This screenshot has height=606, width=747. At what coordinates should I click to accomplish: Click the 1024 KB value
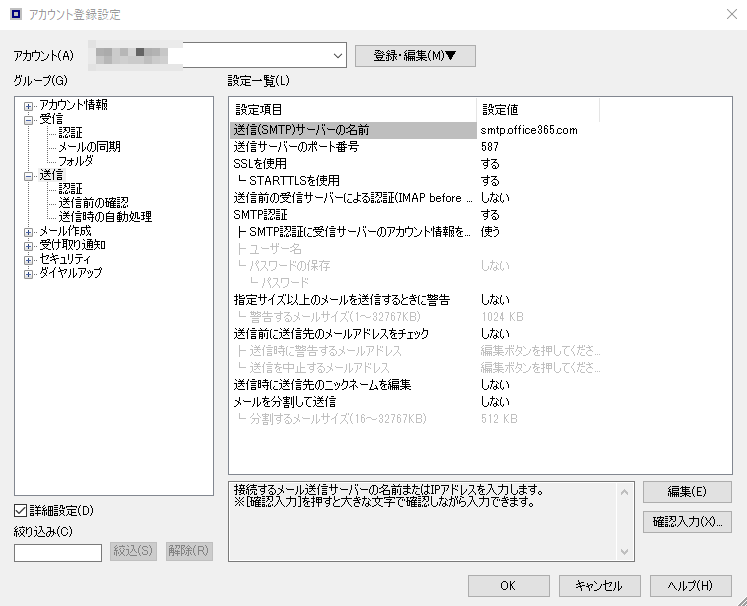(x=502, y=317)
